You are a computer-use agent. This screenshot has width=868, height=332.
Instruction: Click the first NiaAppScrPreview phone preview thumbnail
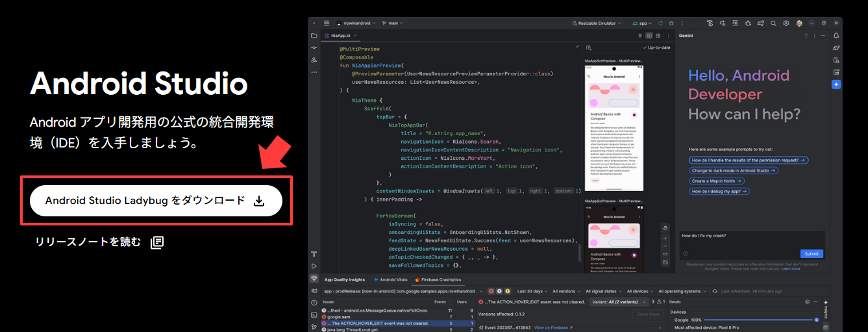click(x=614, y=127)
